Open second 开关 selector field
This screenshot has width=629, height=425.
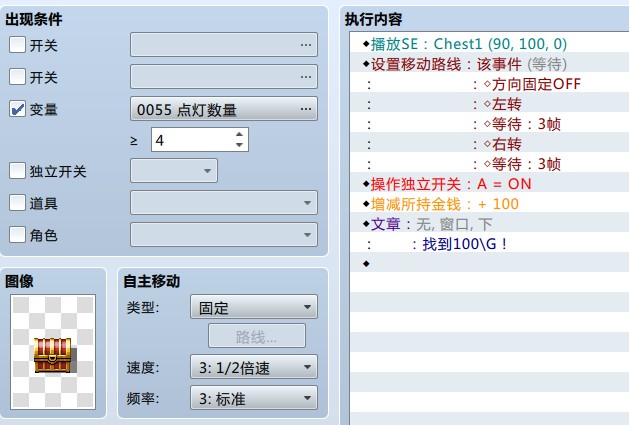pyautogui.click(x=224, y=76)
